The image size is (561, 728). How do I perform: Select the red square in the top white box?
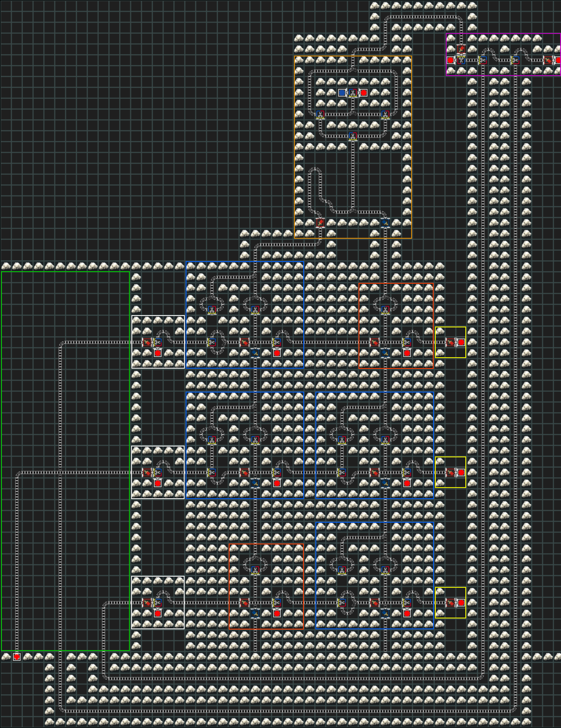tap(158, 353)
